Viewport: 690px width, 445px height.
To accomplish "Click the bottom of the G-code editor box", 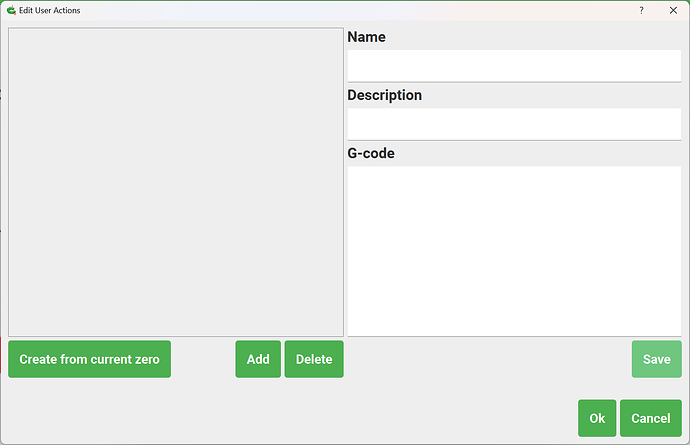I will click(513, 326).
